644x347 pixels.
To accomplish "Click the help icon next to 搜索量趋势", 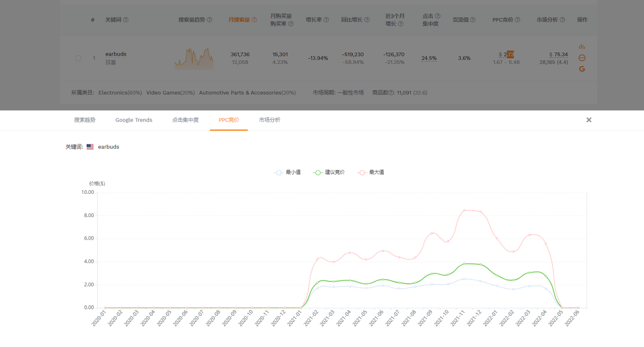I will pyautogui.click(x=209, y=20).
